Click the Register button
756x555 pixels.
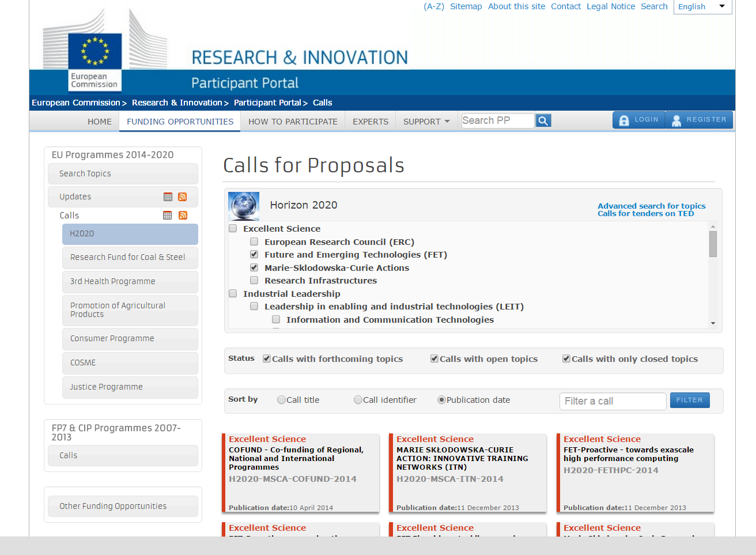click(x=699, y=120)
